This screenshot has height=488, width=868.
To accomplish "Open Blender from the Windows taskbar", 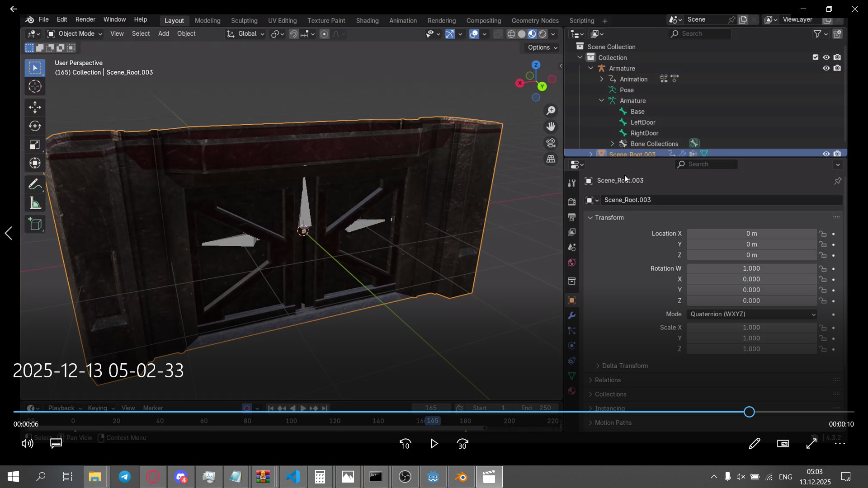I will tap(461, 477).
